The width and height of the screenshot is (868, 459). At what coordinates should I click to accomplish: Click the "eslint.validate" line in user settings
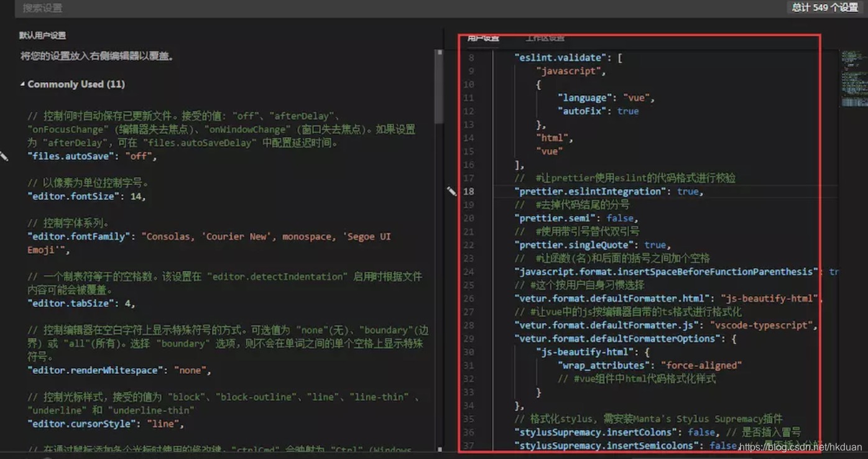click(x=568, y=58)
